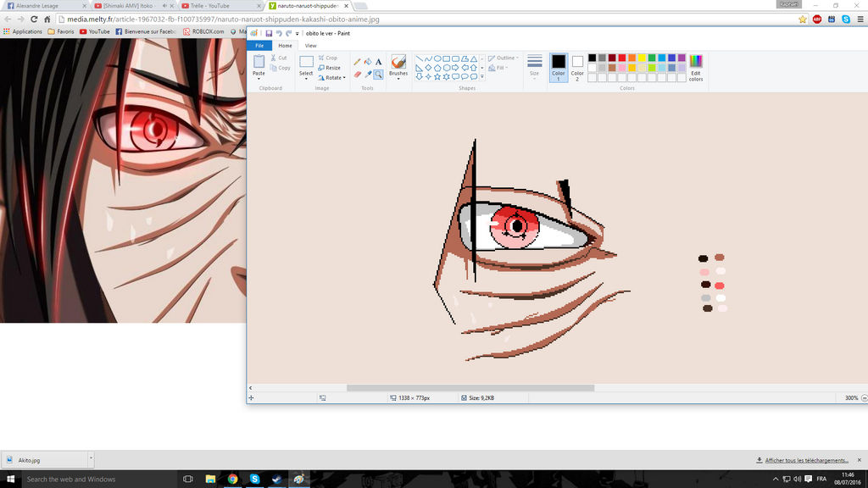This screenshot has height=488, width=868.
Task: Select the five-point star shape
Action: tap(437, 77)
